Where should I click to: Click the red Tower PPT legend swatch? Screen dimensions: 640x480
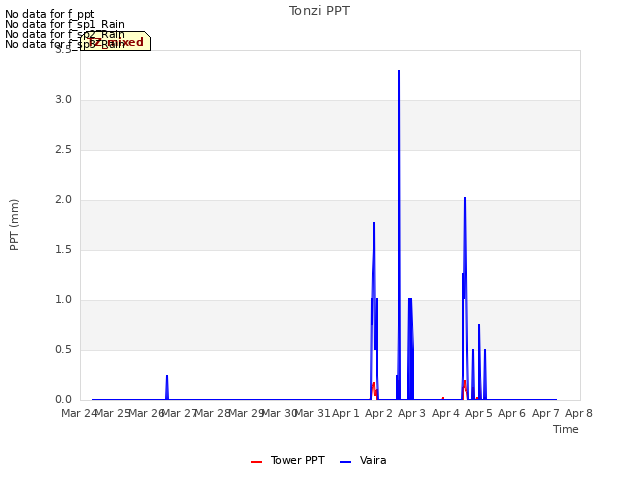pyautogui.click(x=256, y=462)
